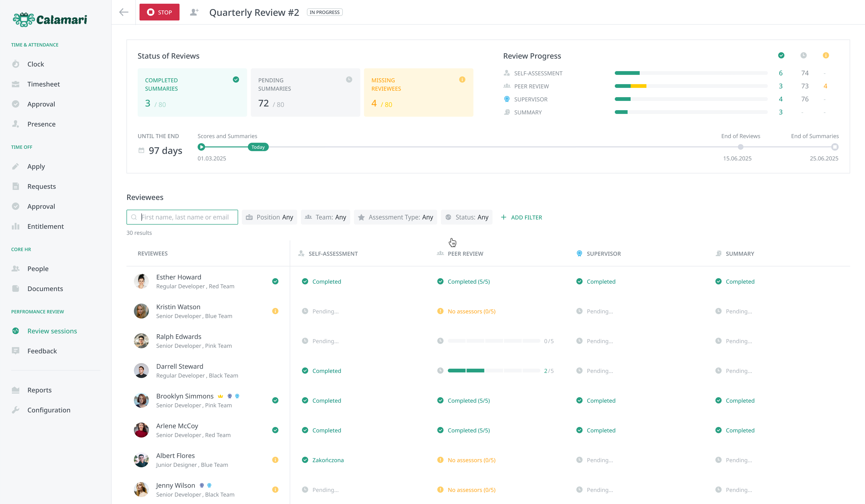The height and width of the screenshot is (504, 865).
Task: Click the back arrow icon
Action: (x=123, y=12)
